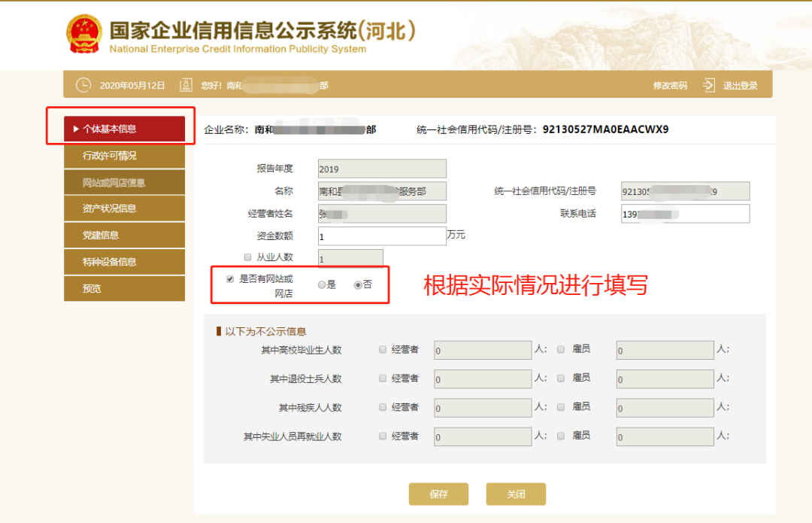Click the 资金数额 input field
The image size is (812, 523).
pyautogui.click(x=381, y=236)
